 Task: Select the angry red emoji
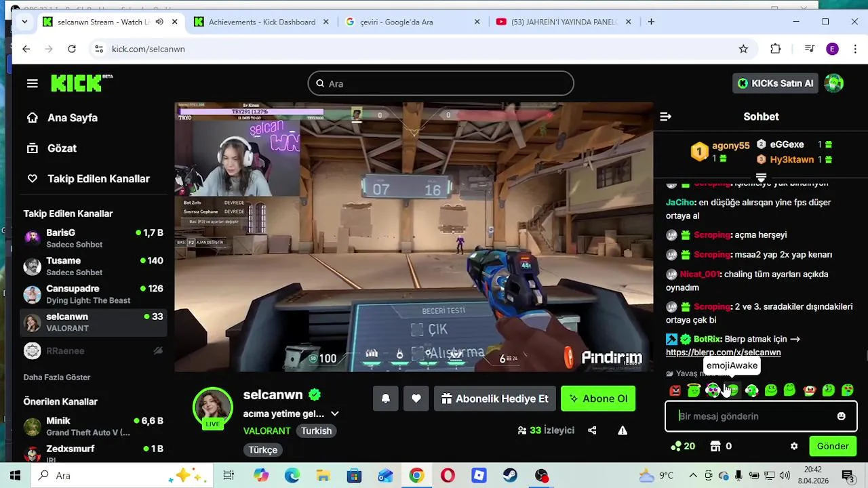[675, 390]
